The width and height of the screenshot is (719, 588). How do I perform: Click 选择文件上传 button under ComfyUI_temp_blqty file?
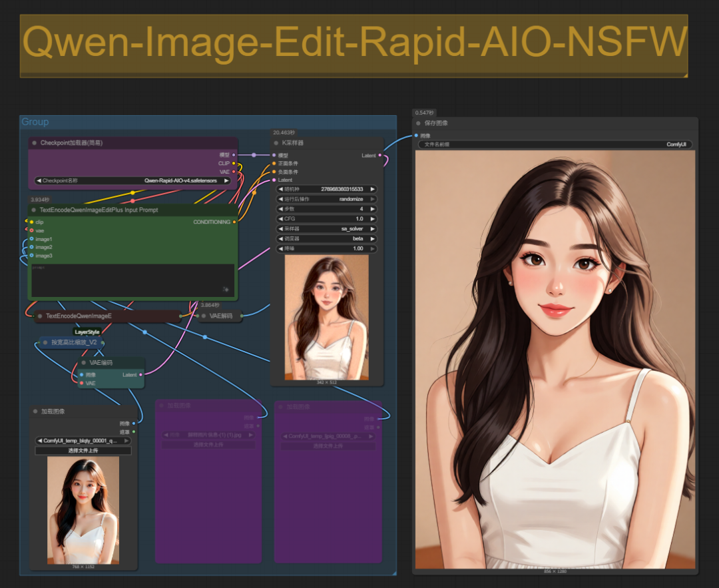click(x=83, y=451)
